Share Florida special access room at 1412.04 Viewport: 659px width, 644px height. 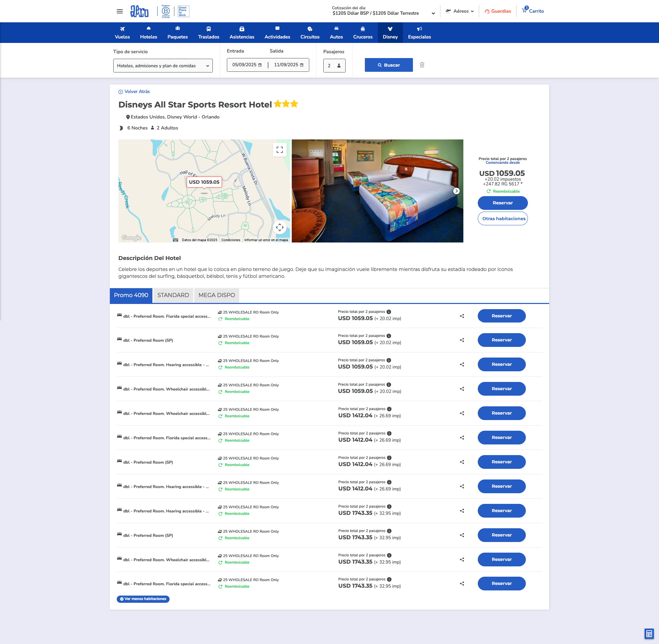tap(462, 438)
